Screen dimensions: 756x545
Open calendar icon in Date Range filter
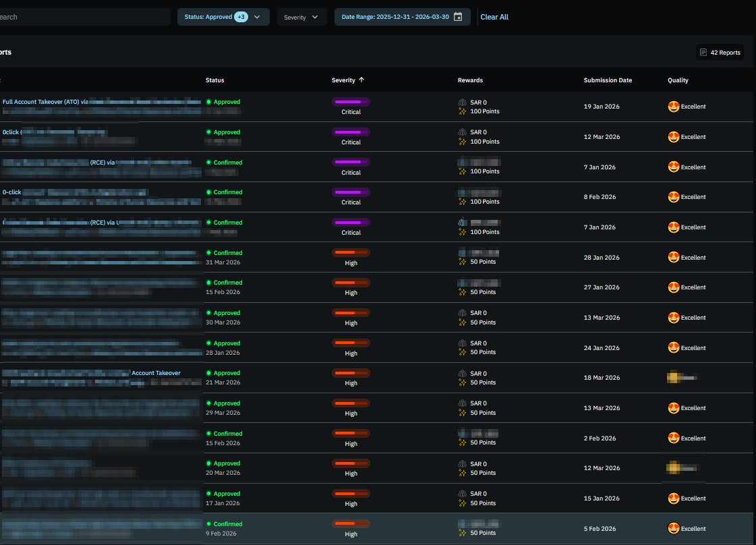[x=458, y=17]
